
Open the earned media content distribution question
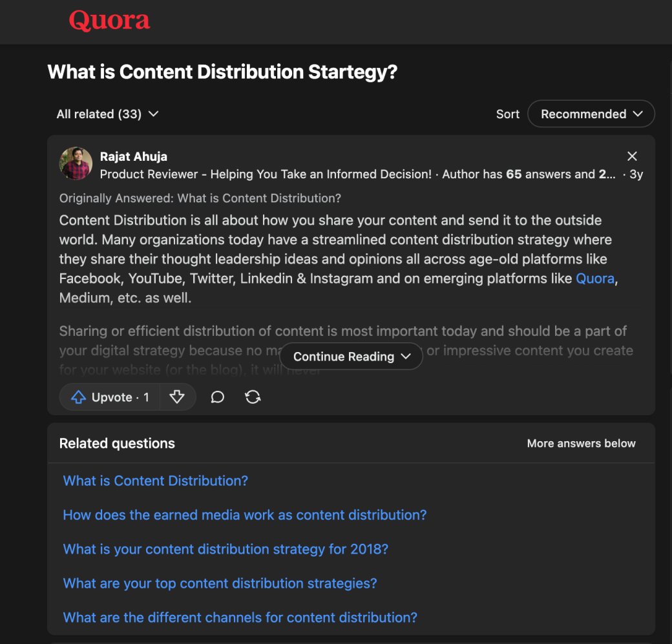[244, 515]
